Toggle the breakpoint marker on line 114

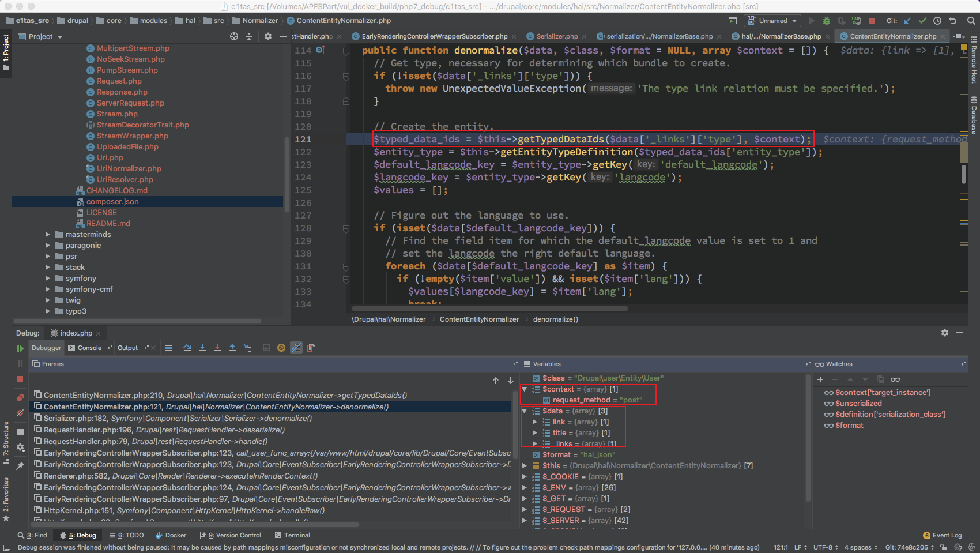(320, 50)
